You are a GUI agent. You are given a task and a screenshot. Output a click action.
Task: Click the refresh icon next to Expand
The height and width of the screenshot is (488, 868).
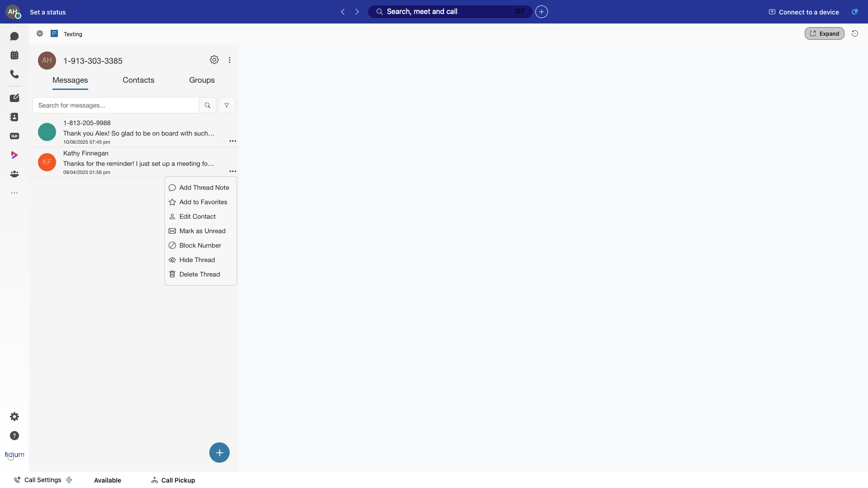[855, 33]
